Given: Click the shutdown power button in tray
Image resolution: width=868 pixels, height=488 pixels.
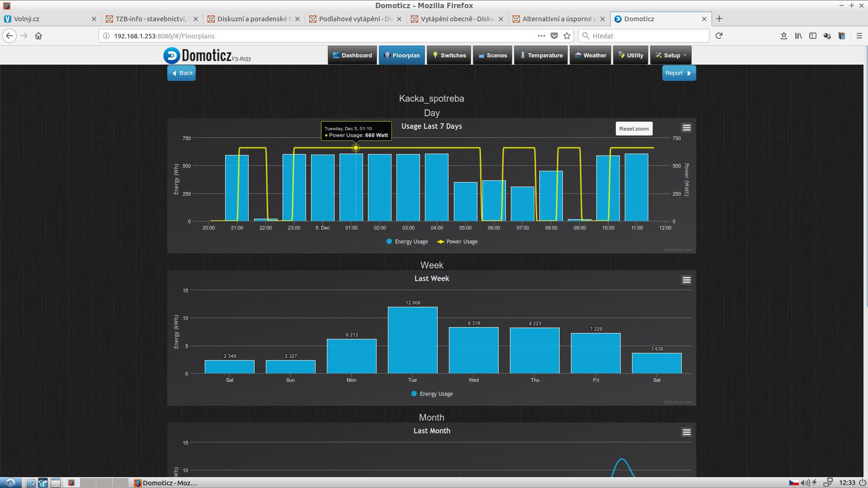Looking at the screenshot, I should point(863,483).
